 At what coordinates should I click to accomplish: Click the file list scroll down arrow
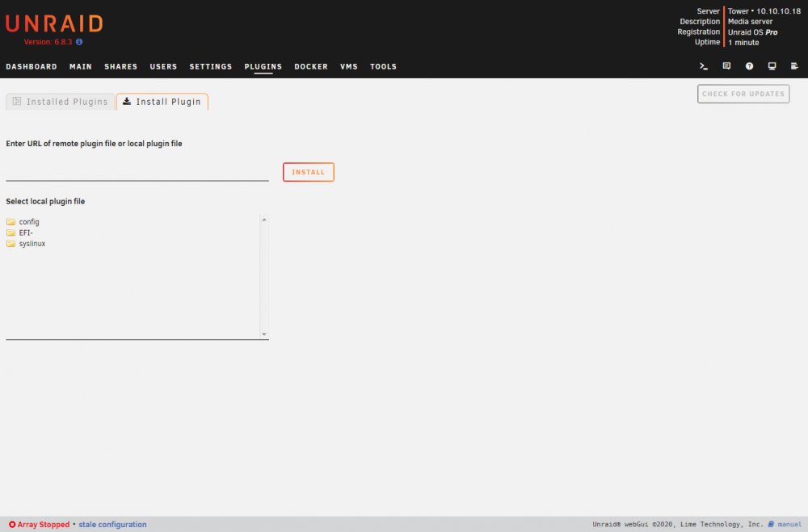(x=264, y=334)
